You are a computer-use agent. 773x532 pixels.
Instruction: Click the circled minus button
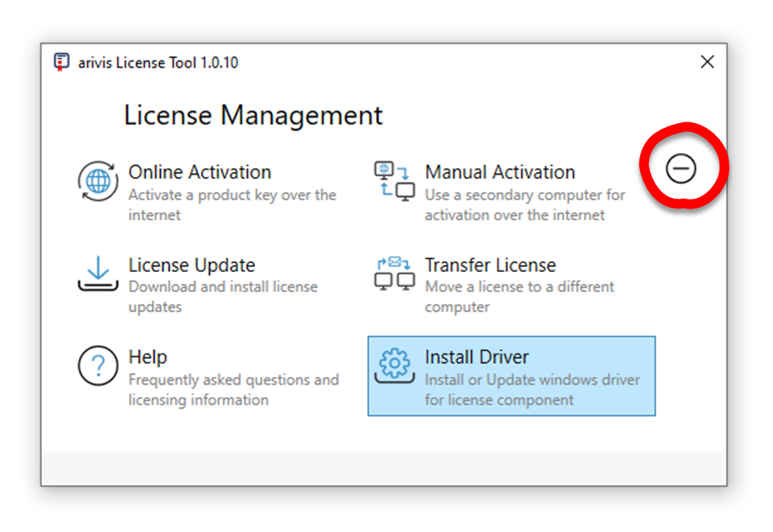pos(682,168)
